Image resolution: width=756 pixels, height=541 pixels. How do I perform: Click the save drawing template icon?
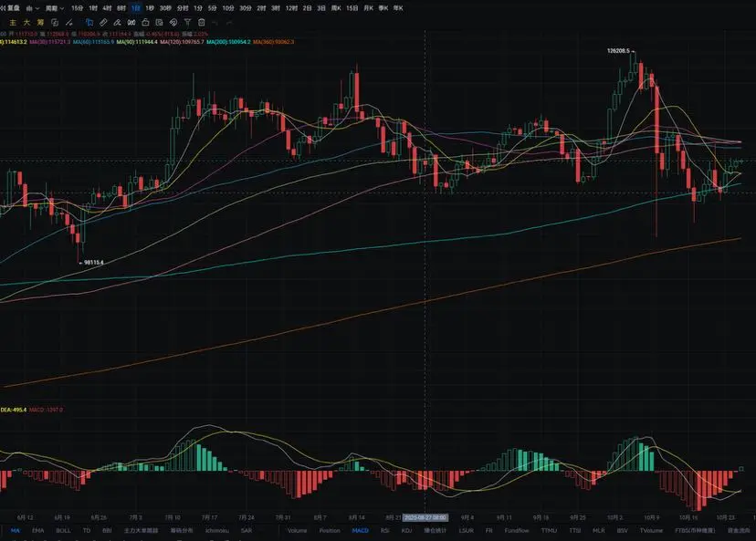coord(159,23)
